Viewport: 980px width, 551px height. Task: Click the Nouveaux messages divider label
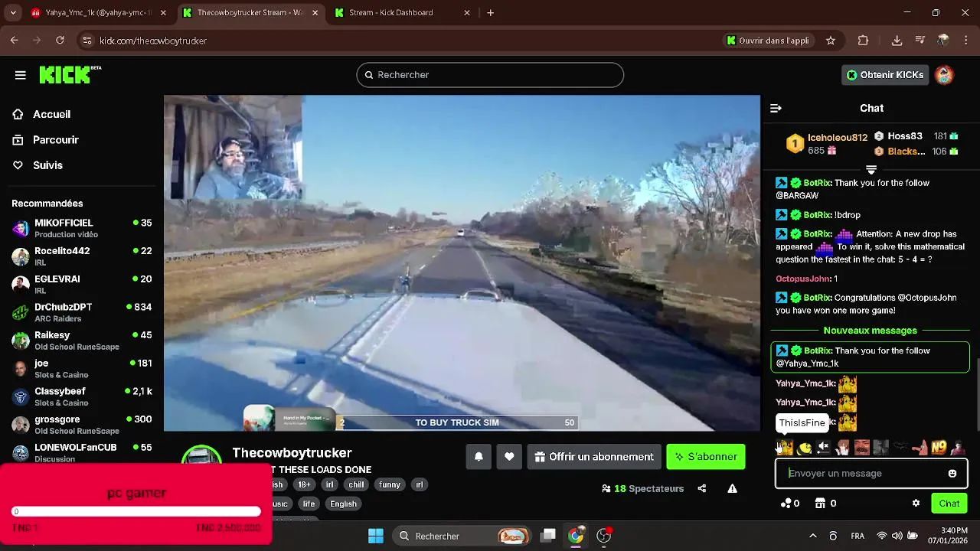[870, 331]
